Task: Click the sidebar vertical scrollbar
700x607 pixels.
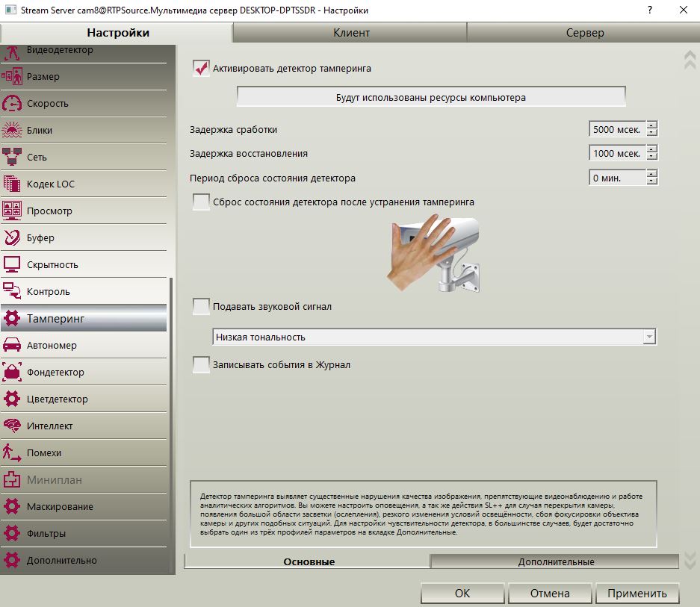Action: pos(171,424)
